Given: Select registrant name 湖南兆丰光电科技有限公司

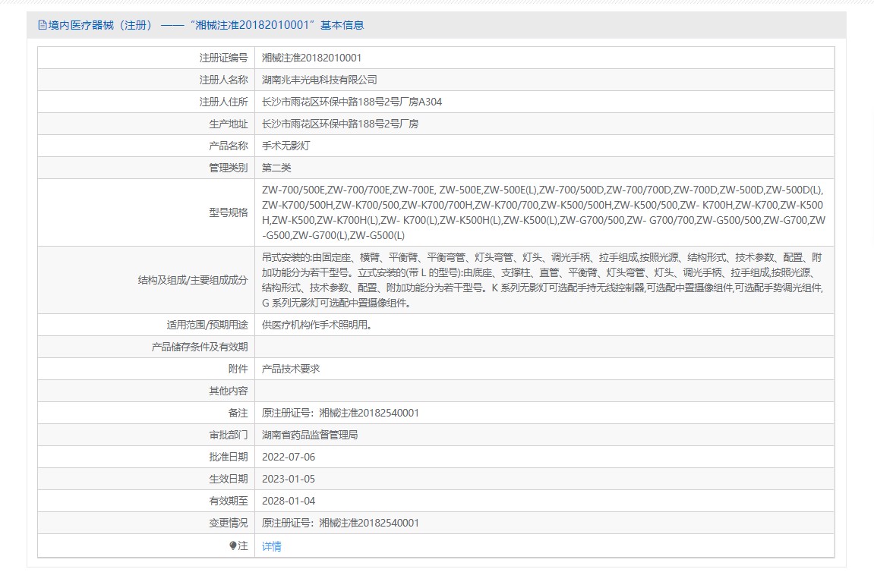Looking at the screenshot, I should (320, 80).
